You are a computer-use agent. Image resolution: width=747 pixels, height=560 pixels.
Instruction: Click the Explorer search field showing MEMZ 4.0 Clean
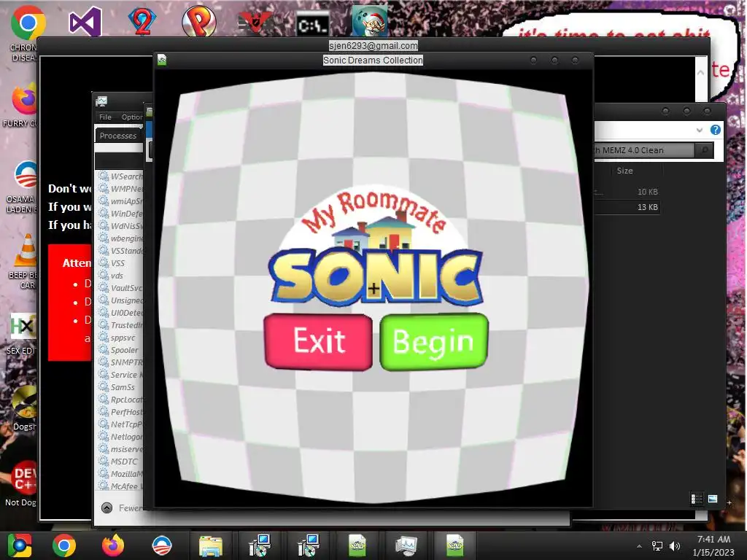point(644,150)
